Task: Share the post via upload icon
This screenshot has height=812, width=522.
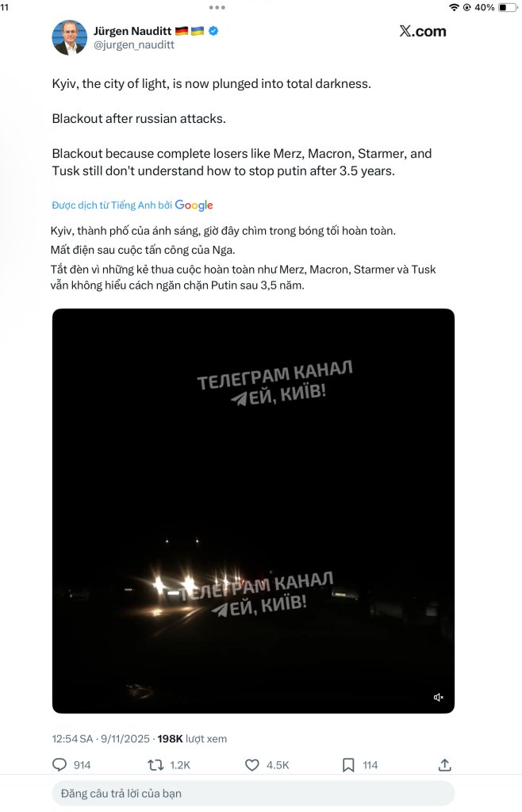Action: (445, 765)
